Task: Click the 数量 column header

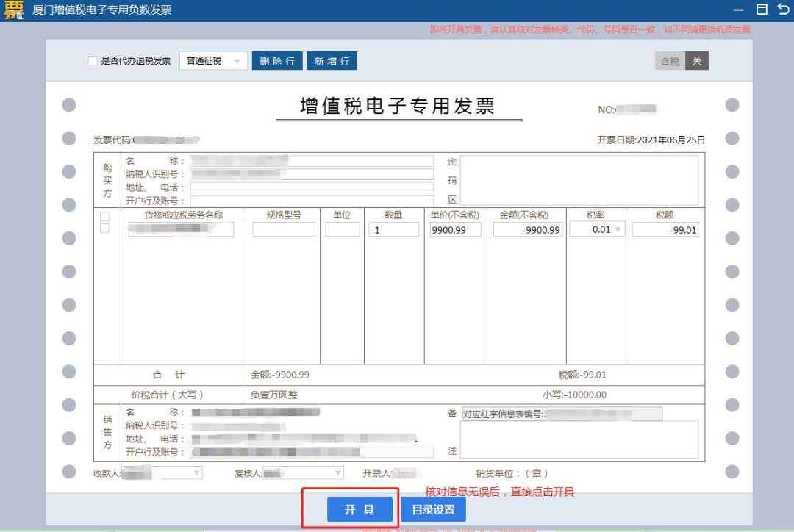Action: pos(393,215)
